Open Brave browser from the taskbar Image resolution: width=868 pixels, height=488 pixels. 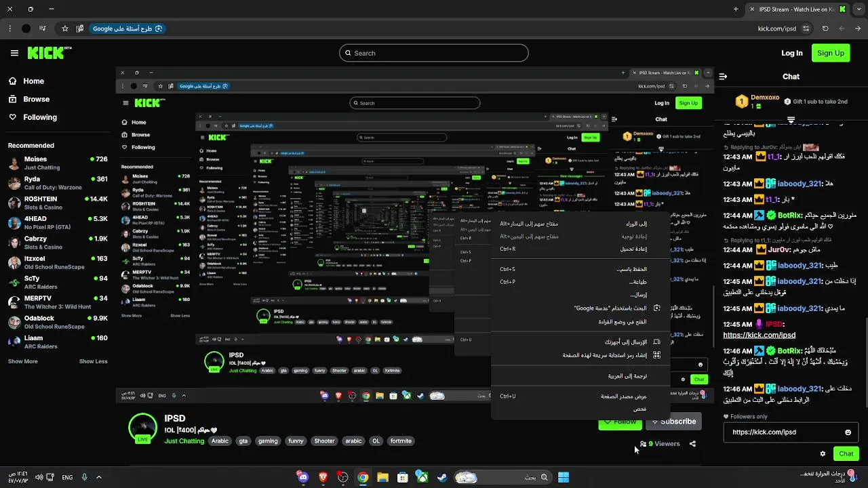click(323, 477)
